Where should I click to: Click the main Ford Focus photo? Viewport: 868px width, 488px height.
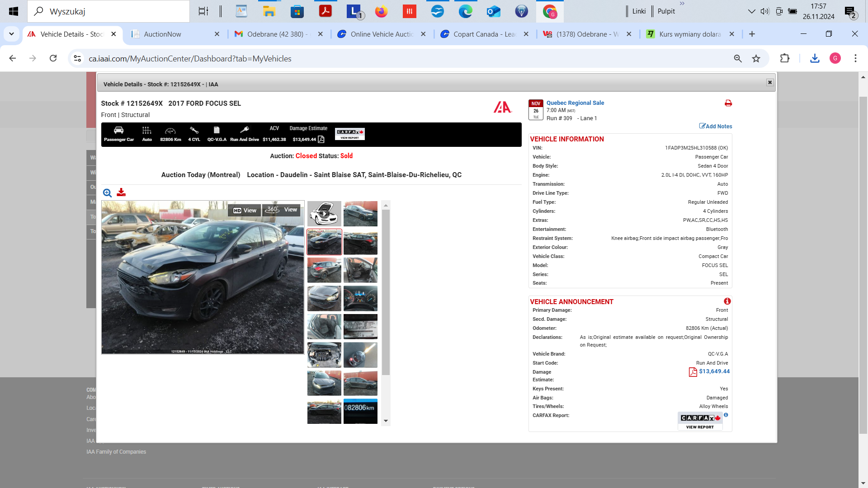[x=203, y=277]
